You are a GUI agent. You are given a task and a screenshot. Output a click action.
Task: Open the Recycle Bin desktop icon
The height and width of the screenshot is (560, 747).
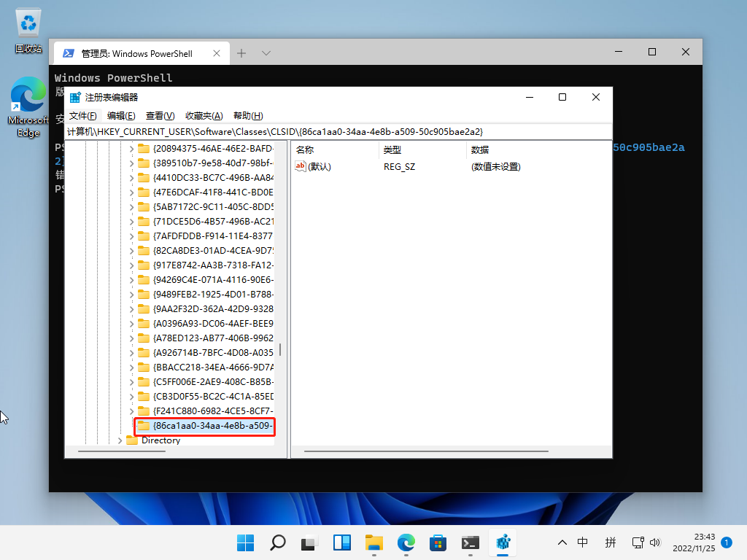(x=28, y=31)
